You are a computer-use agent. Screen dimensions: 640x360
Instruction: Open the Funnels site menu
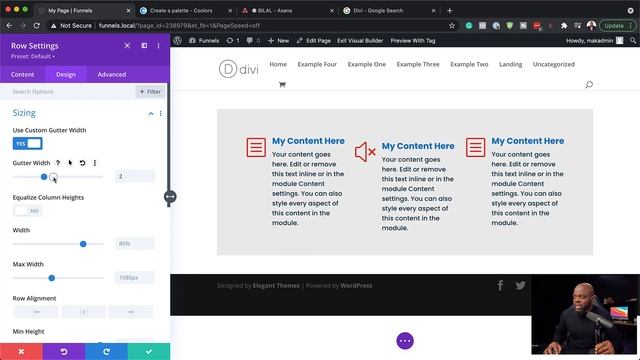click(x=204, y=40)
